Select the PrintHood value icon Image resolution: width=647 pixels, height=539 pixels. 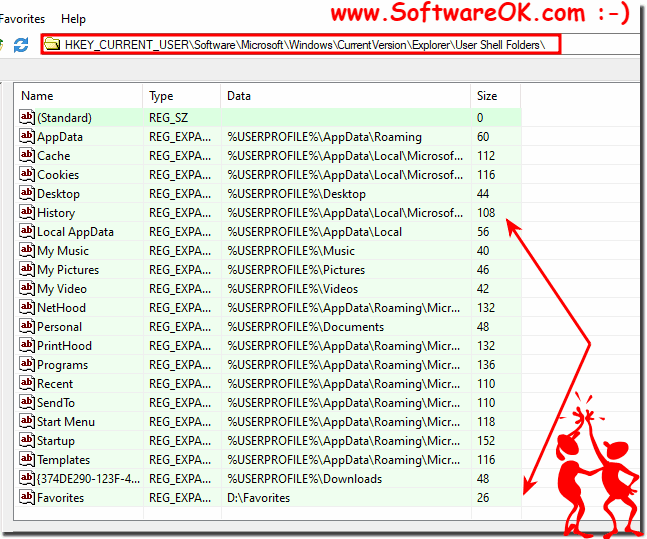(x=27, y=345)
